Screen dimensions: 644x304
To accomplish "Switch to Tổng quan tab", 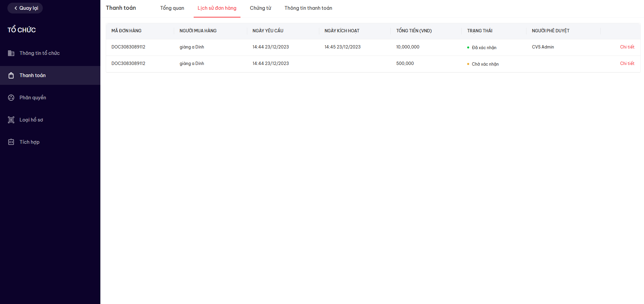I will (172, 8).
